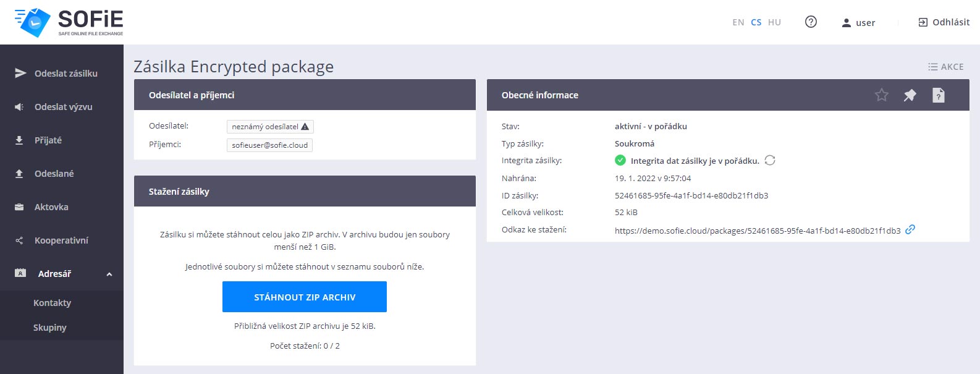Open the Kontakty submenu item

(x=53, y=303)
